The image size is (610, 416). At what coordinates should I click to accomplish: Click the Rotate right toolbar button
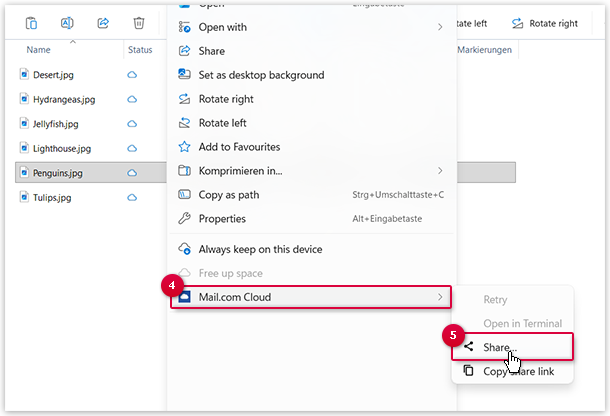click(545, 24)
